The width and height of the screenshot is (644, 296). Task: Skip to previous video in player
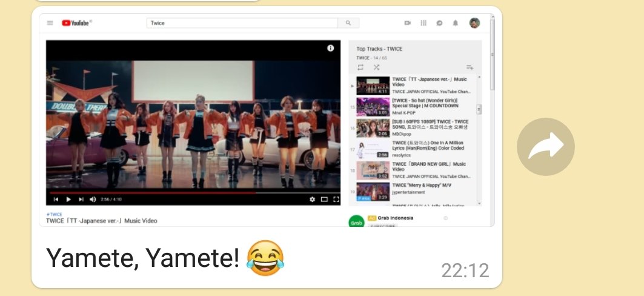(x=56, y=200)
